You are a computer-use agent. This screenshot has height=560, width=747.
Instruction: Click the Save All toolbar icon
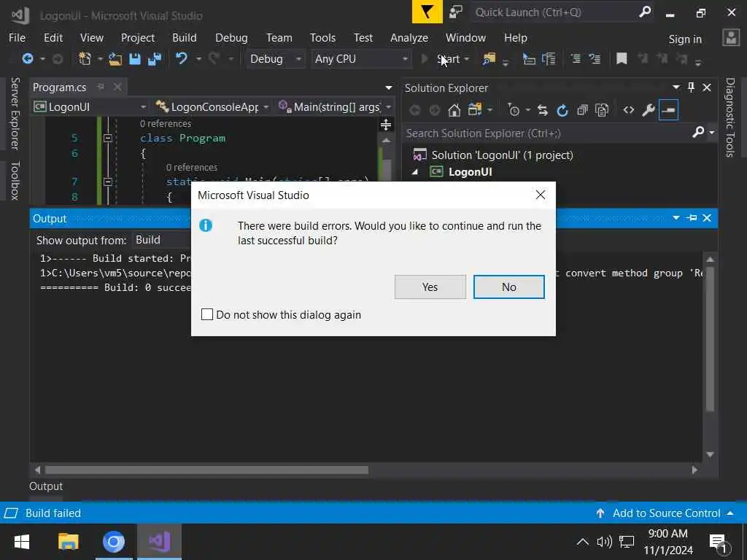click(x=155, y=58)
